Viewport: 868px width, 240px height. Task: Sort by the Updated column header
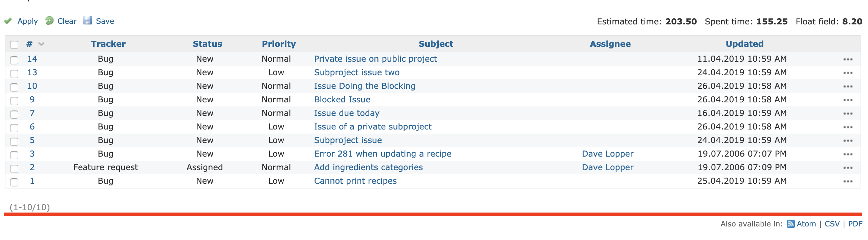[x=744, y=44]
